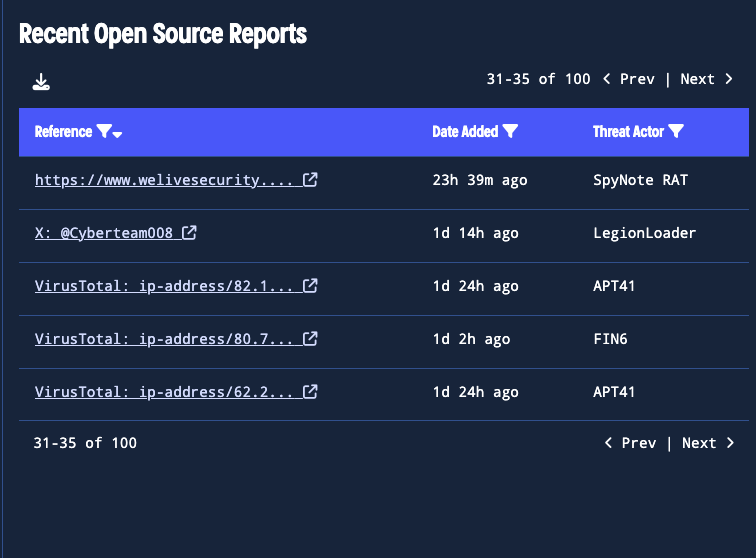Screen dimensions: 756x558
Task: Open external icon for ip-address/82.1 row
Action: 310,286
